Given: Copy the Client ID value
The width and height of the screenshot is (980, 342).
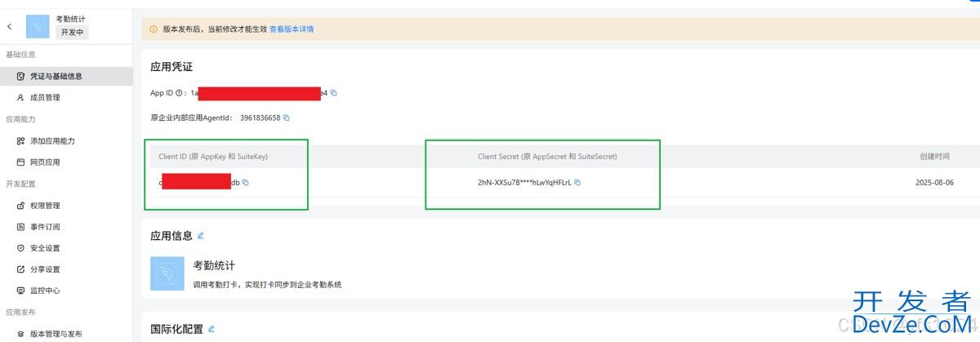Looking at the screenshot, I should 245,183.
